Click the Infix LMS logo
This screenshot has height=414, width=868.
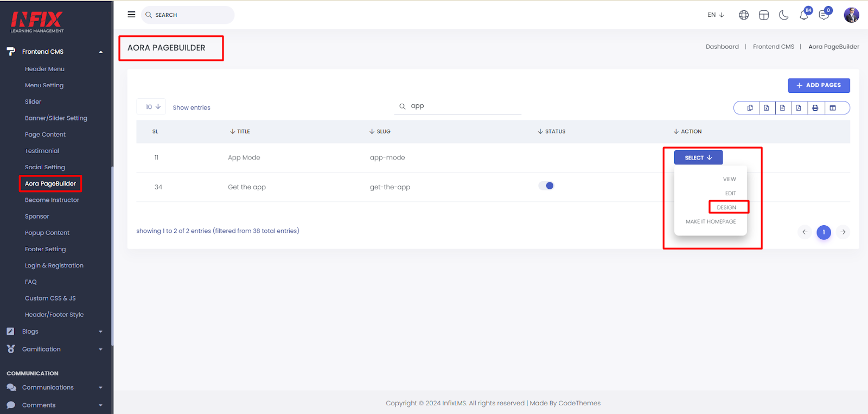(x=37, y=22)
